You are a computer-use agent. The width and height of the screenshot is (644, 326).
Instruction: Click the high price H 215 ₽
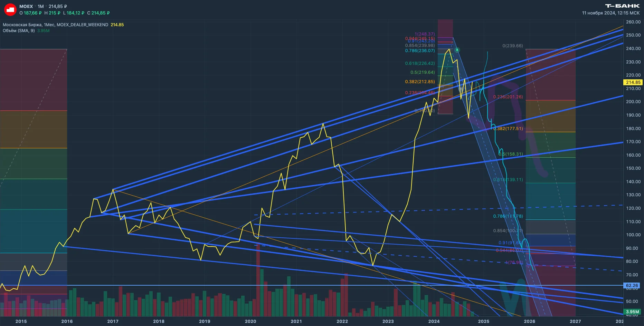(x=52, y=13)
